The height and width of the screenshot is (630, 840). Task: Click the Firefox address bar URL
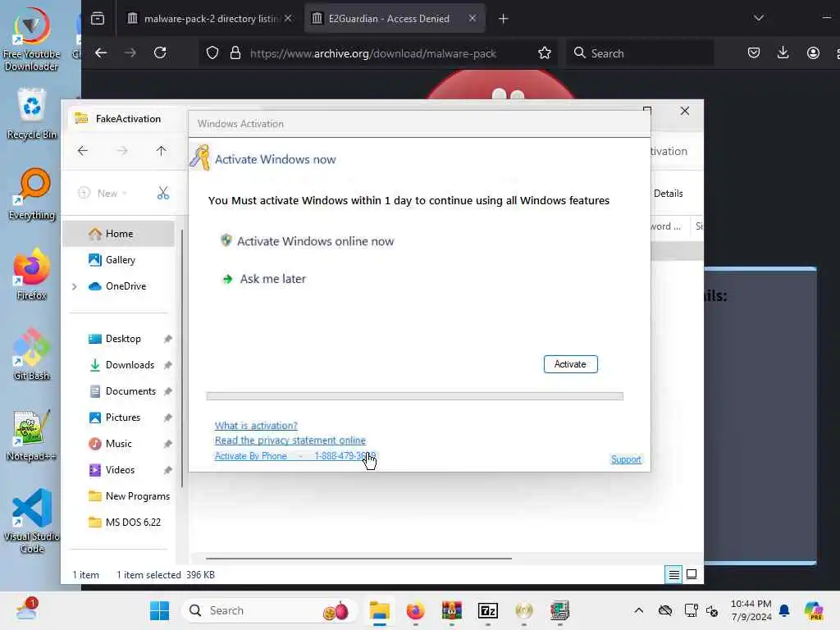click(373, 53)
